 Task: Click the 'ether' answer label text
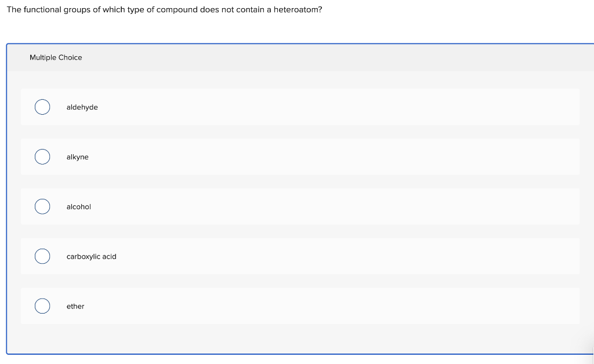click(x=75, y=306)
